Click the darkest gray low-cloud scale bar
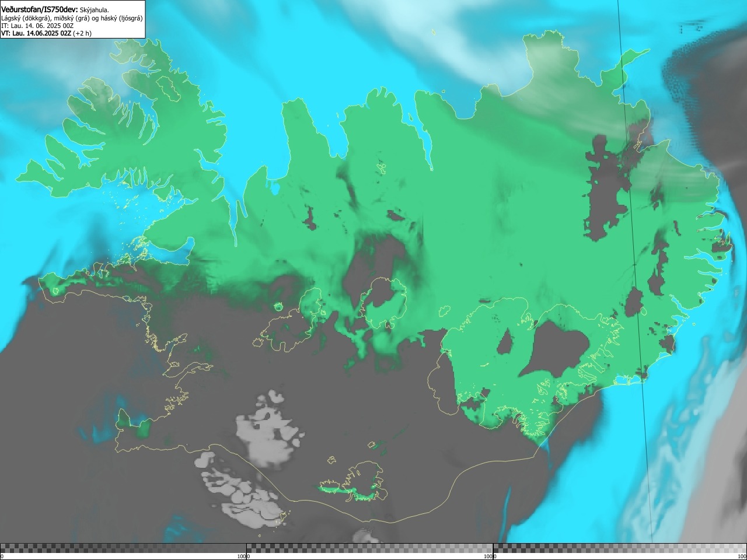 [123, 548]
